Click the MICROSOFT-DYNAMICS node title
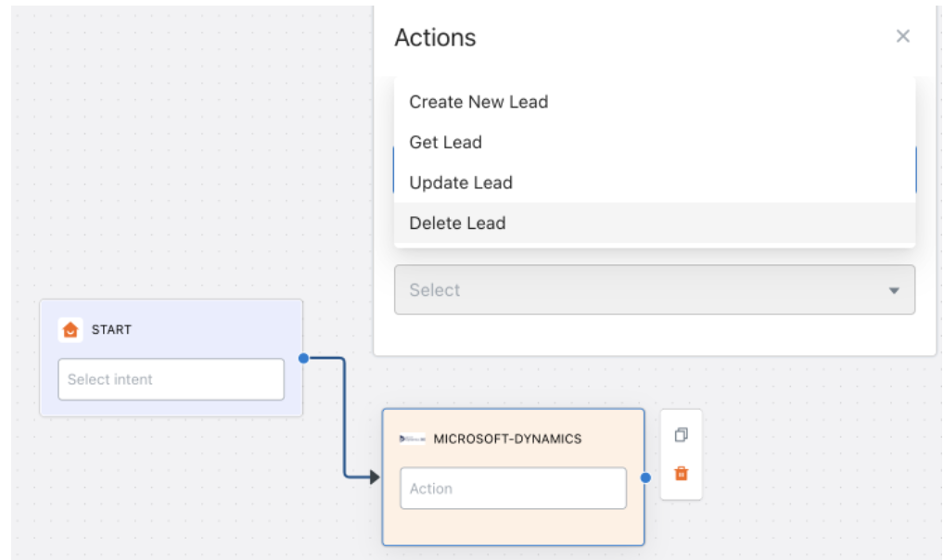The height and width of the screenshot is (560, 944). pos(507,439)
